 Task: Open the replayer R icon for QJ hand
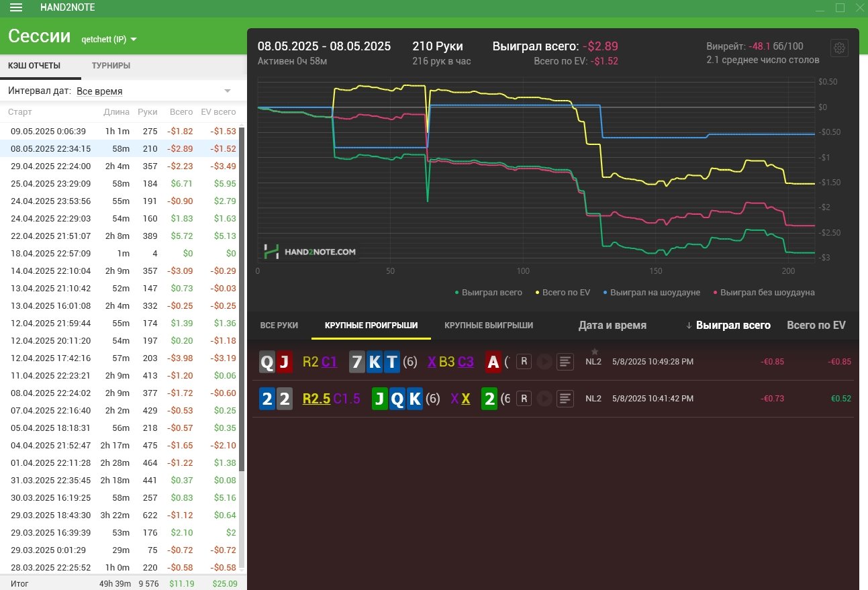pos(524,362)
